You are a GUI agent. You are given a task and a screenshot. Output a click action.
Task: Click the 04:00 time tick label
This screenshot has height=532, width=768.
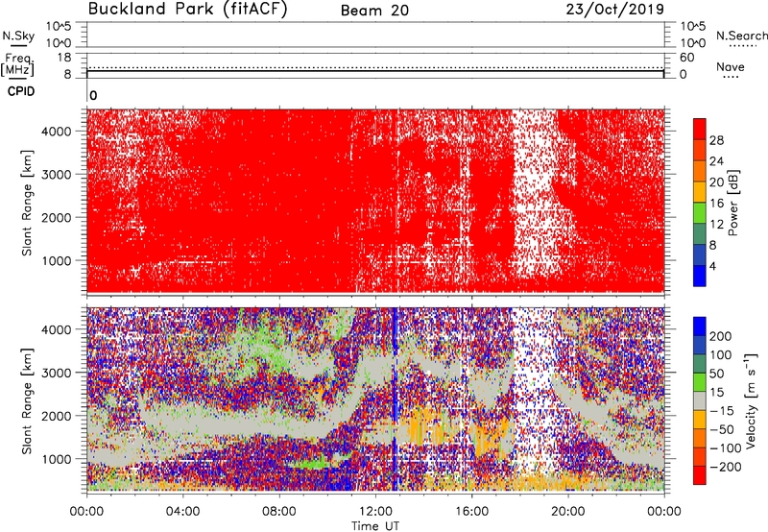[182, 512]
